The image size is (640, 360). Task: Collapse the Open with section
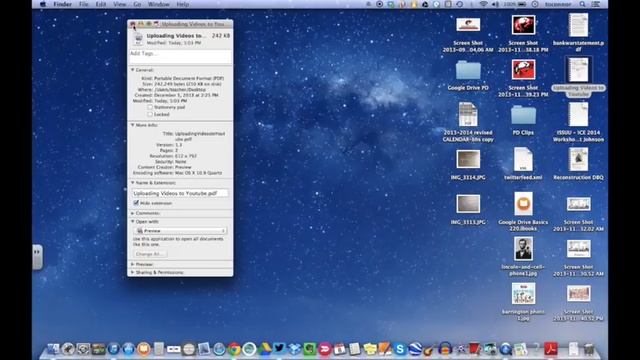pyautogui.click(x=132, y=222)
